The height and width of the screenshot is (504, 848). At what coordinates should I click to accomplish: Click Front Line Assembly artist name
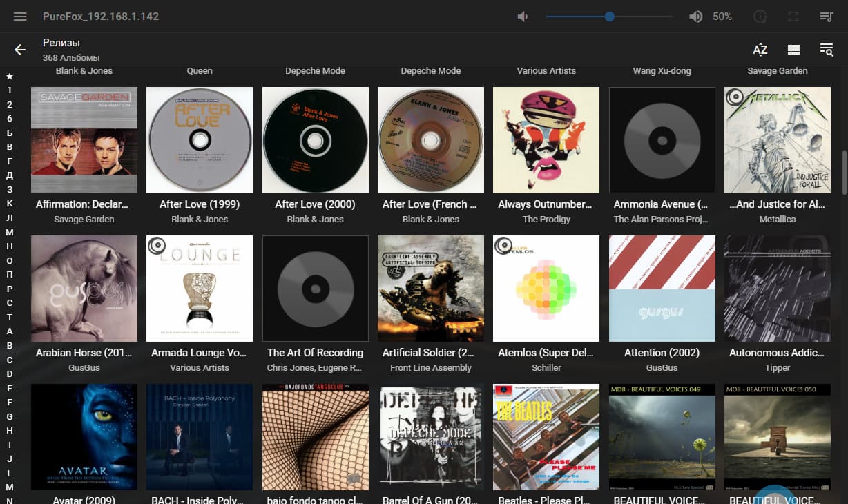(430, 368)
